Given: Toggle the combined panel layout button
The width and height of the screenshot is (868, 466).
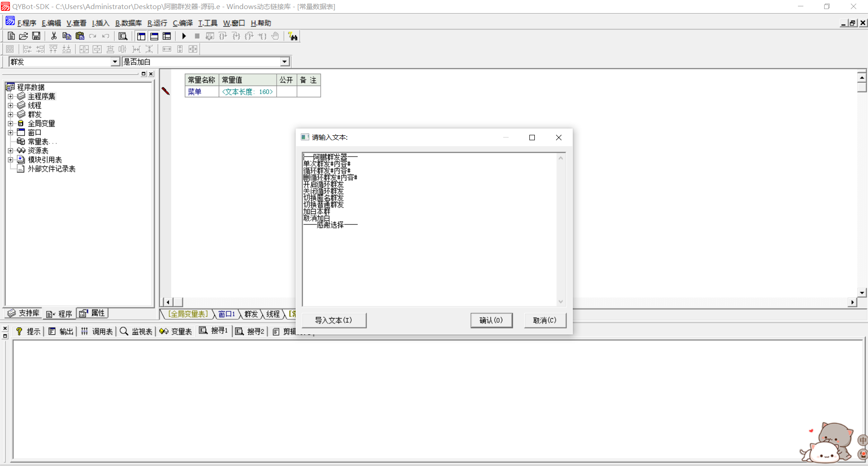Looking at the screenshot, I should click(167, 36).
